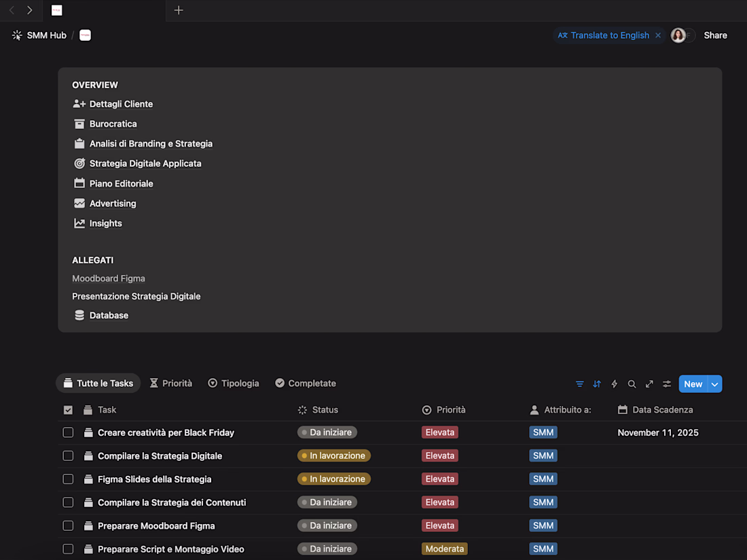Click Translate to English button
Viewport: 747px width, 560px height.
pos(604,35)
